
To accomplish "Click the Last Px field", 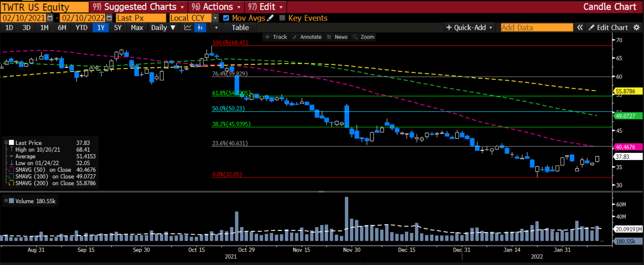I will [x=141, y=18].
